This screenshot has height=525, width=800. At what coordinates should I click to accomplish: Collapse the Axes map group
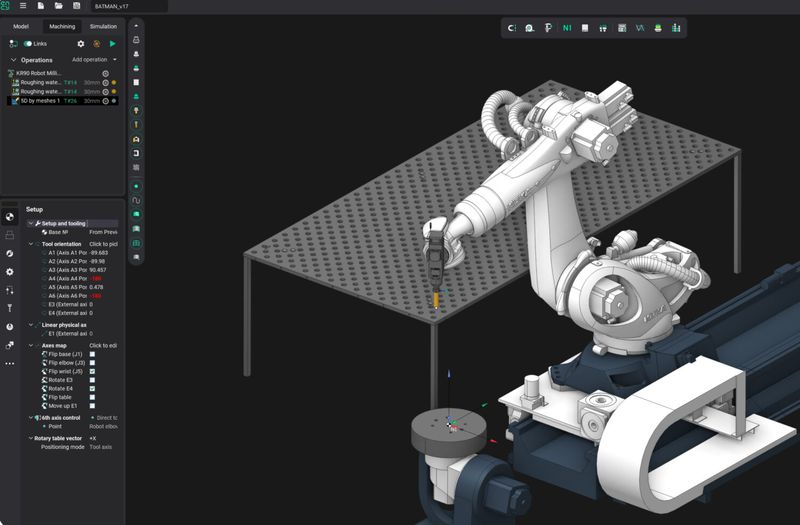[31, 345]
